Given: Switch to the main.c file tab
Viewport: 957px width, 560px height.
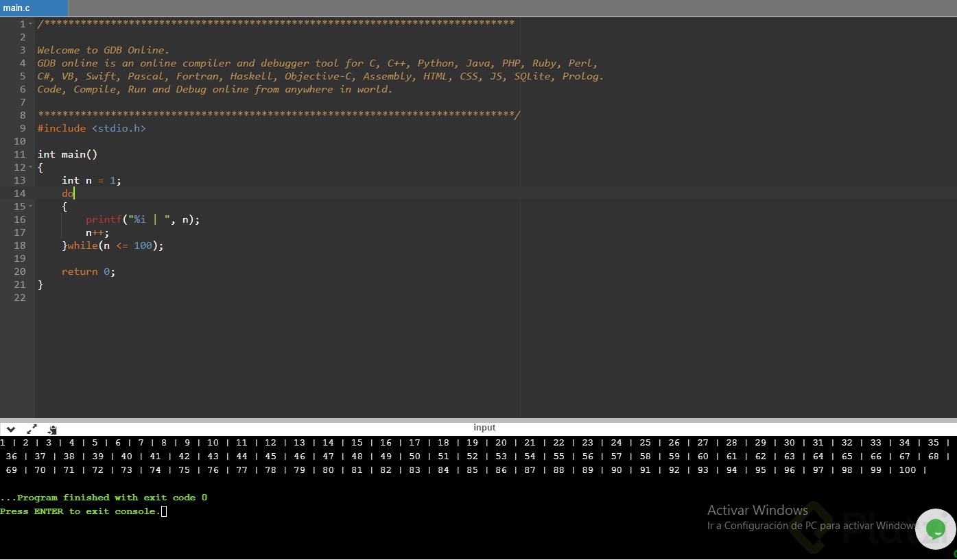Looking at the screenshot, I should tap(34, 8).
